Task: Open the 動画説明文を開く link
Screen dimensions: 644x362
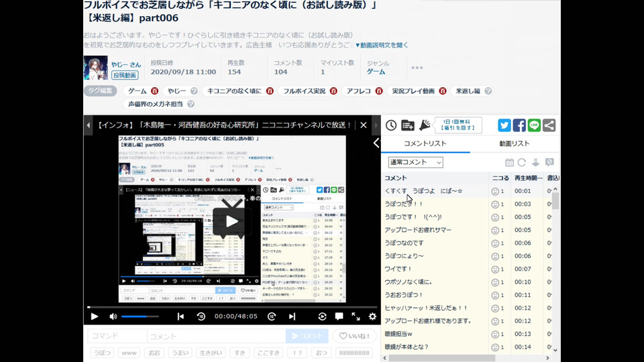Action: (382, 45)
